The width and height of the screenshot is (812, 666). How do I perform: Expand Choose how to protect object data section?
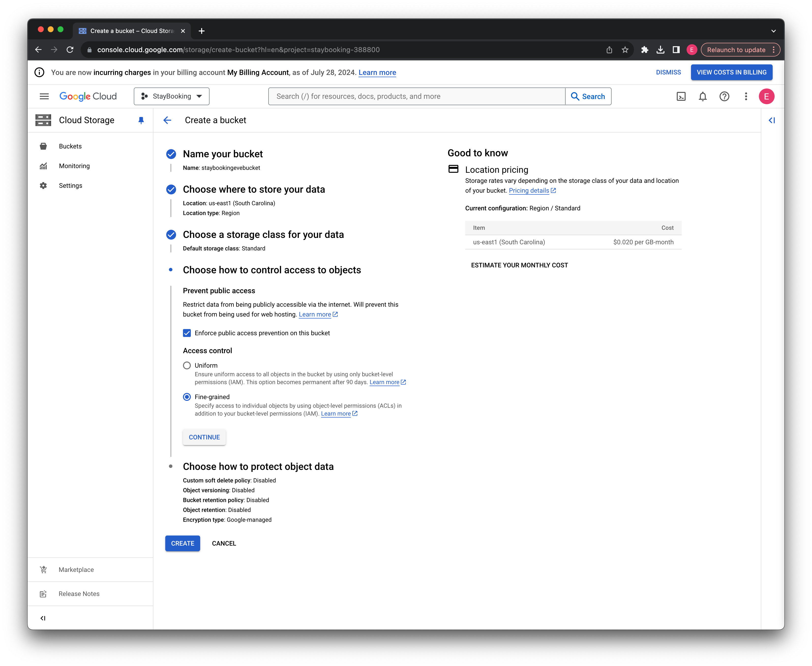click(258, 466)
